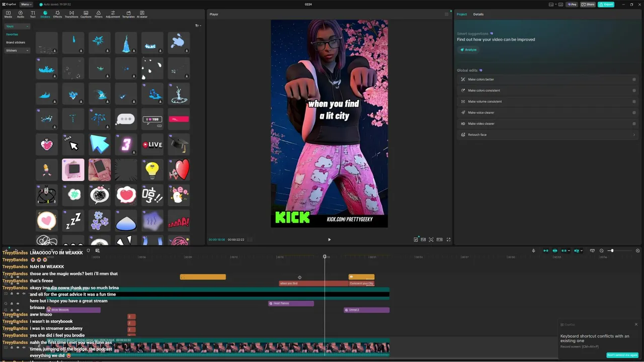Zoom in timeline with plus icon

[x=637, y=250]
